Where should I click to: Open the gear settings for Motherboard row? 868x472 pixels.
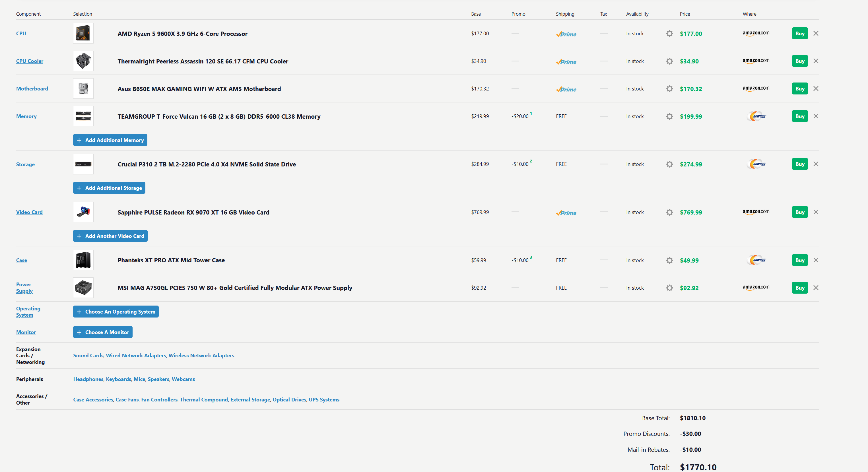coord(669,88)
